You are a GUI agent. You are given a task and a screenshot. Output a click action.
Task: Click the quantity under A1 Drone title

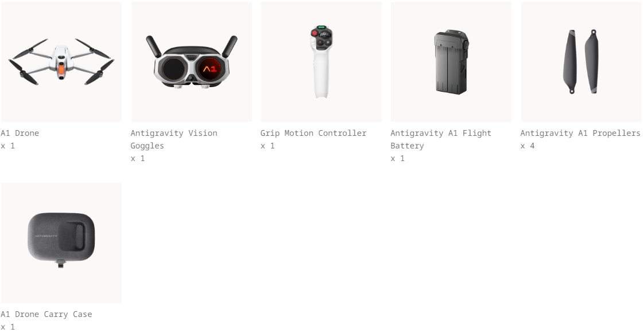click(x=7, y=146)
